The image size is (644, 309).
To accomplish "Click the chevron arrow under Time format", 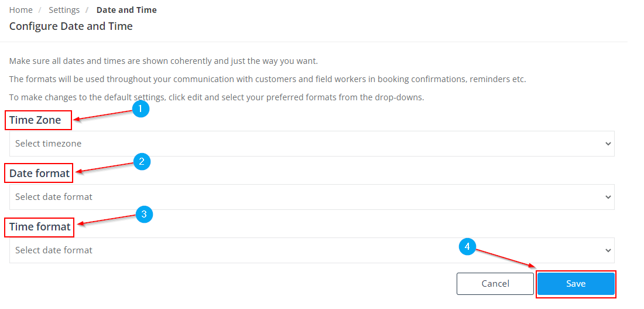I will tap(608, 250).
